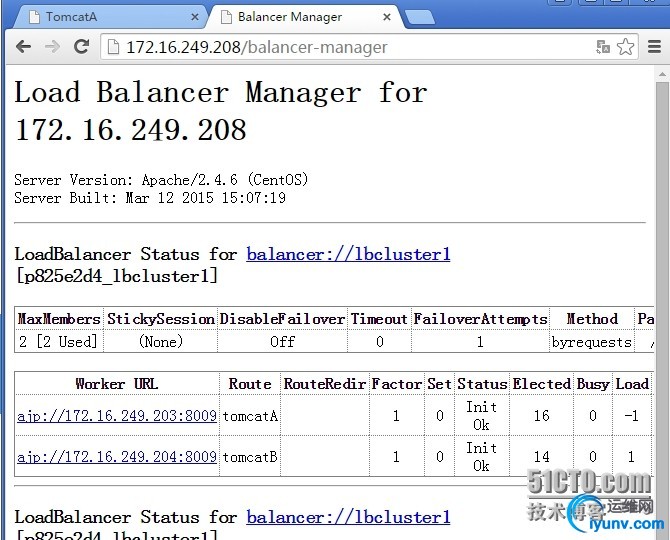The height and width of the screenshot is (540, 670).
Task: Click the FailoverAttempts column header
Action: (480, 319)
